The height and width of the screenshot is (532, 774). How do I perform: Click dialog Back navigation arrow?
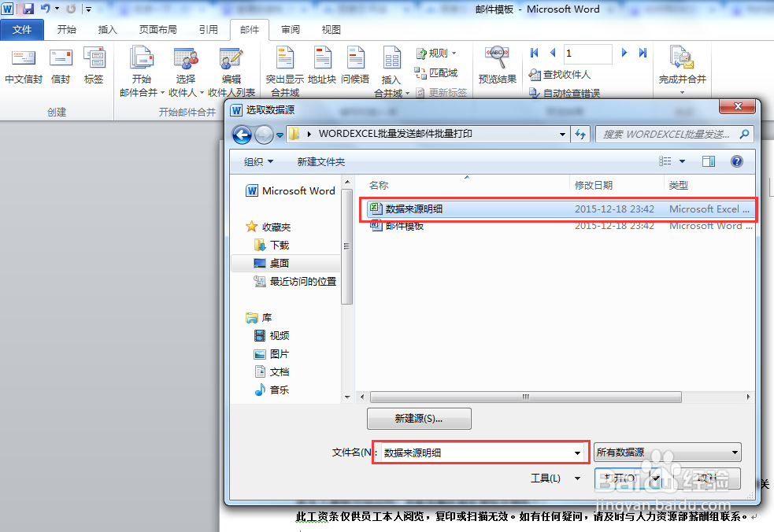(x=242, y=135)
